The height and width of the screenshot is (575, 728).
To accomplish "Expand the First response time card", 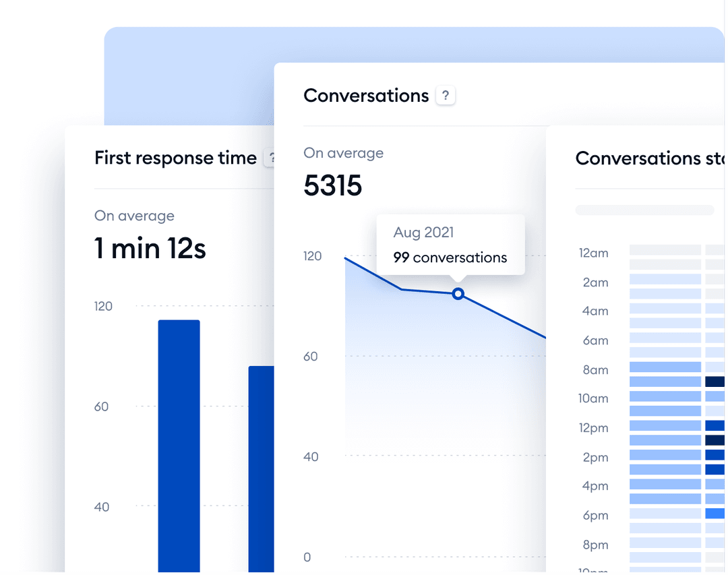I will pyautogui.click(x=175, y=158).
